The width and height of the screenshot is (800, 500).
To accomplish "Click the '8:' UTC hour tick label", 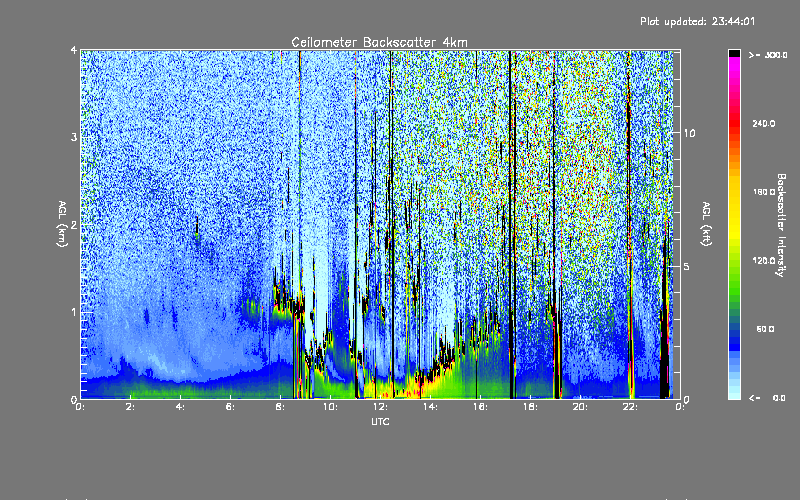I will 280,407.
